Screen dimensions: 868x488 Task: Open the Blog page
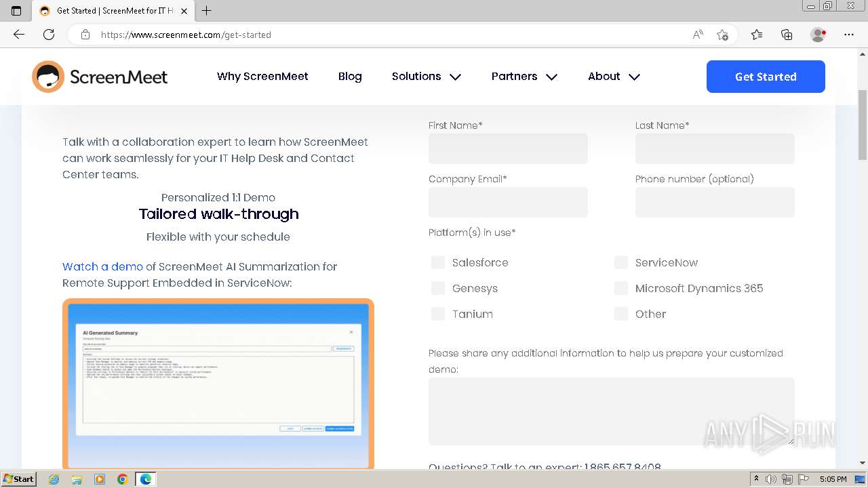(x=350, y=77)
